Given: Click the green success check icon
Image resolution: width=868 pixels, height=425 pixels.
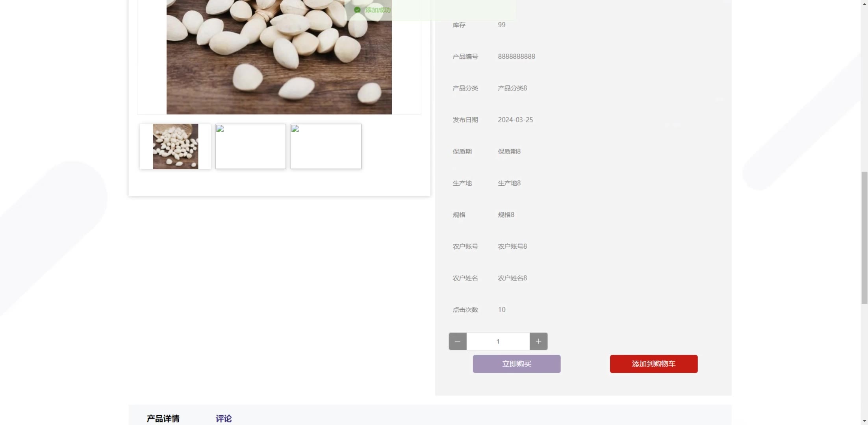Looking at the screenshot, I should [357, 10].
